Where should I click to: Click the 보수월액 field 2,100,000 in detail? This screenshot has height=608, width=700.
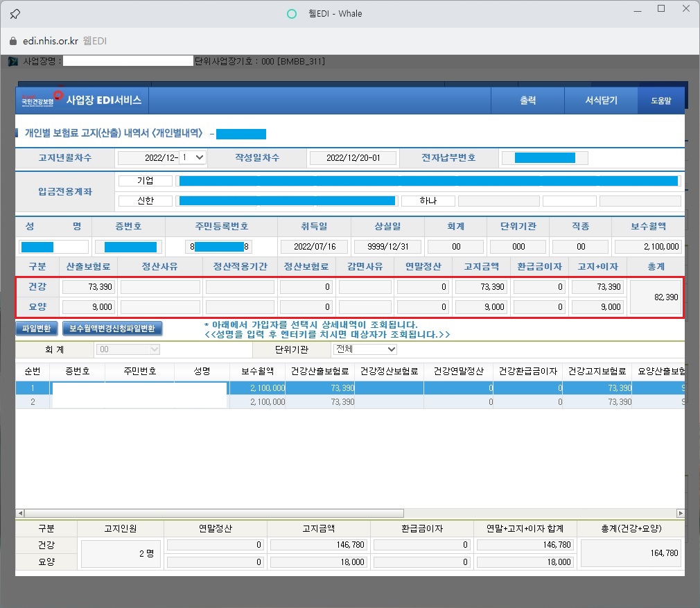648,246
